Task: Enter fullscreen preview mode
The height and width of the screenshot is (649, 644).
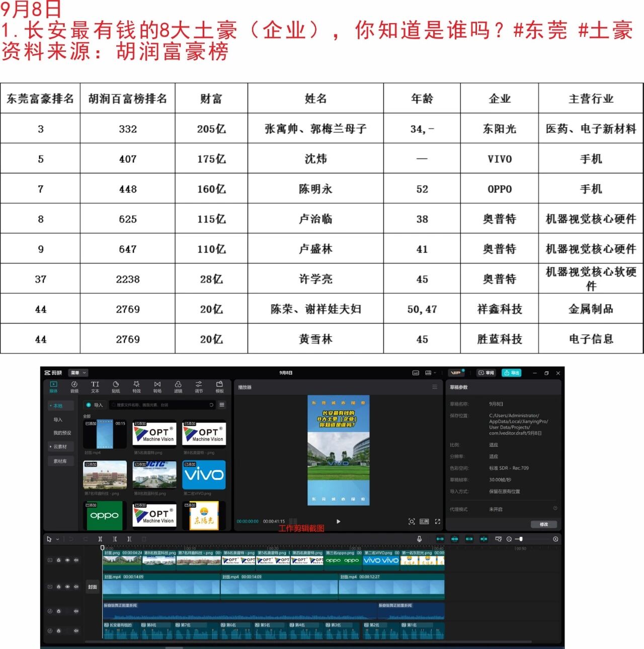Action: [x=438, y=522]
